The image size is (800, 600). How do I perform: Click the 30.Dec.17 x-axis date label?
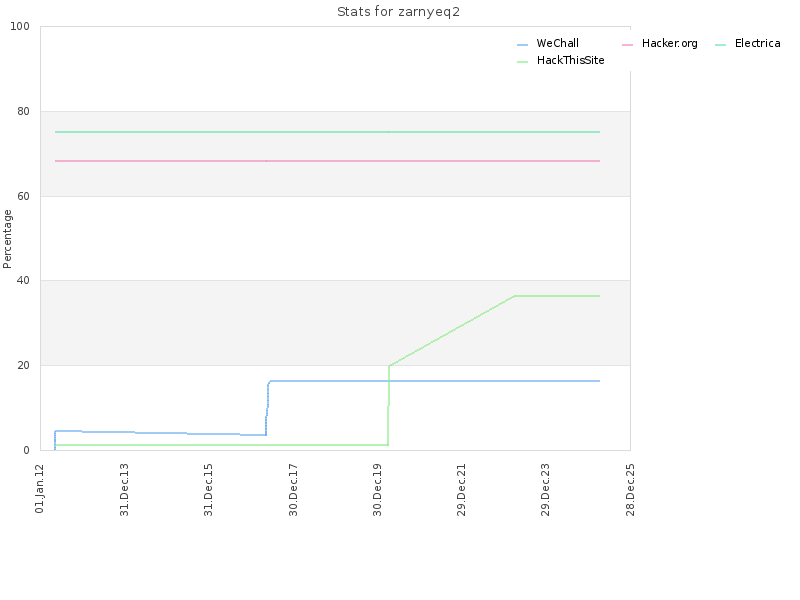click(293, 490)
